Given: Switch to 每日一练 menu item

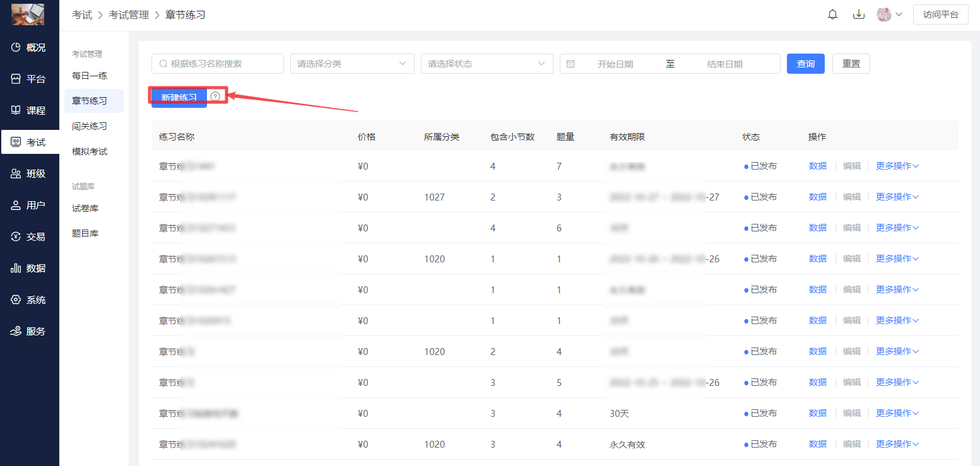Looking at the screenshot, I should 90,76.
